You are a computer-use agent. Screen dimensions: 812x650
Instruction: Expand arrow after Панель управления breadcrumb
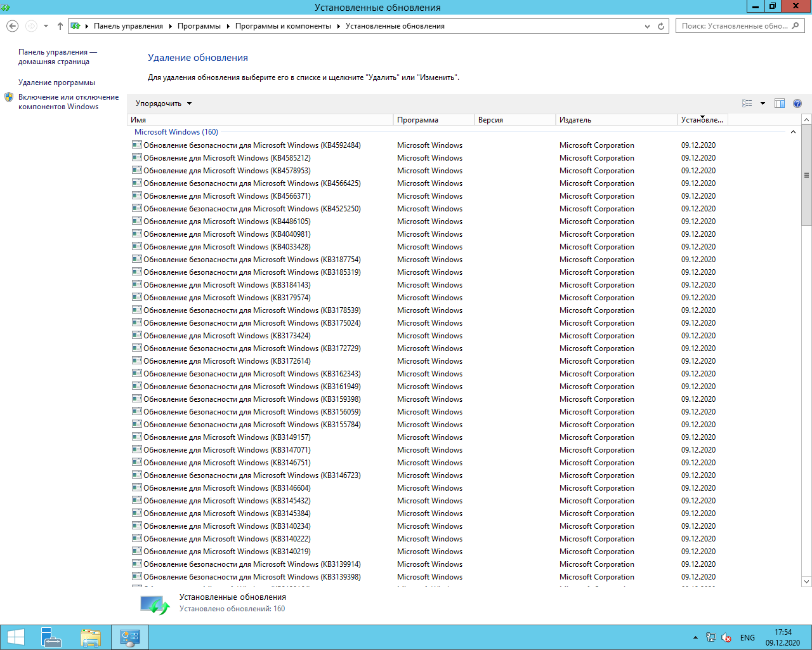point(170,26)
